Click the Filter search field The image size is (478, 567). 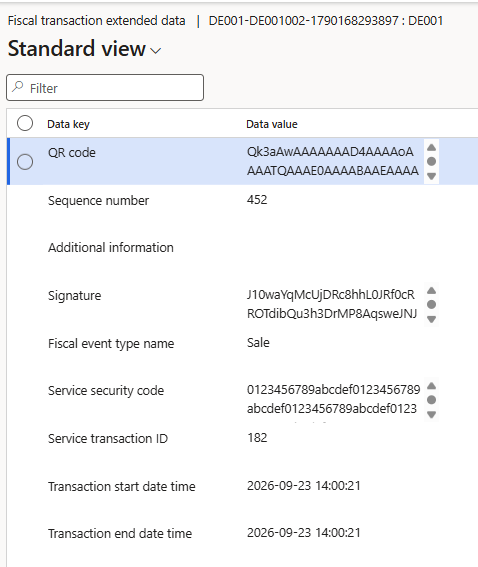(x=105, y=88)
